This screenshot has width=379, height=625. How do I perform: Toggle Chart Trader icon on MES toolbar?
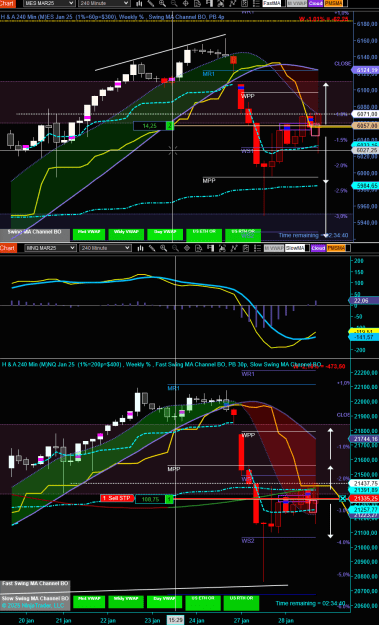click(209, 3)
